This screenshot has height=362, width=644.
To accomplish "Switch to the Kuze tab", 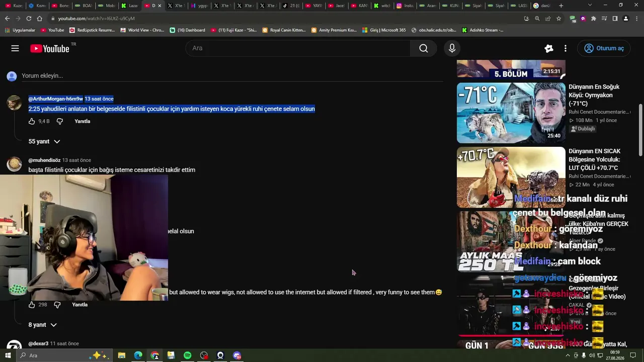I will 14,6.
